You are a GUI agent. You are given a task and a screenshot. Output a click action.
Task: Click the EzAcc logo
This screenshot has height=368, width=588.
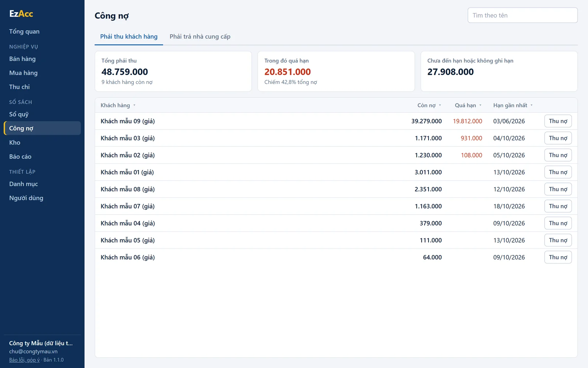(x=21, y=14)
